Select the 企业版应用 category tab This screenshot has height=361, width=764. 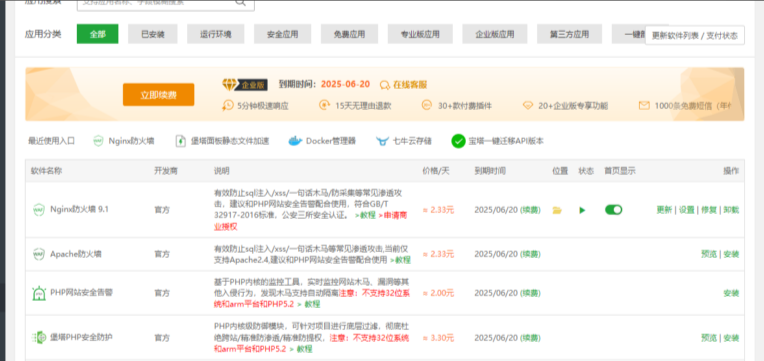pos(495,34)
